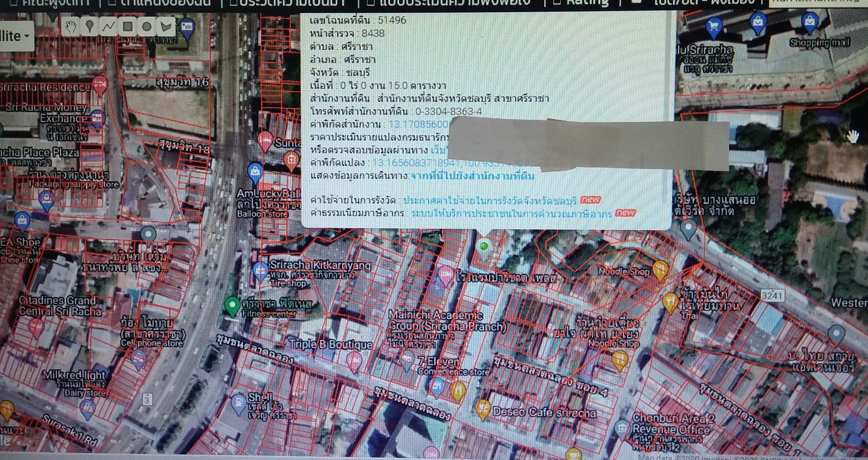Click the Desco Cafe sriracha pin

click(x=482, y=409)
